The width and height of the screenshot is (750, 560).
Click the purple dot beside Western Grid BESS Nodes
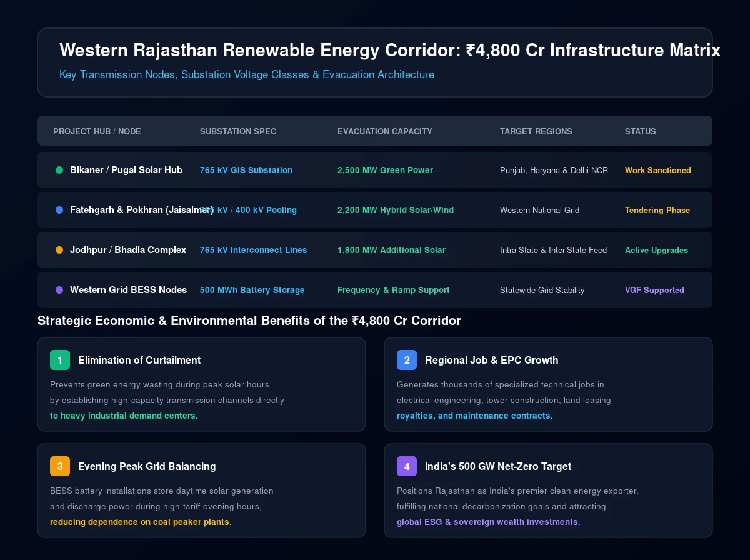(59, 290)
